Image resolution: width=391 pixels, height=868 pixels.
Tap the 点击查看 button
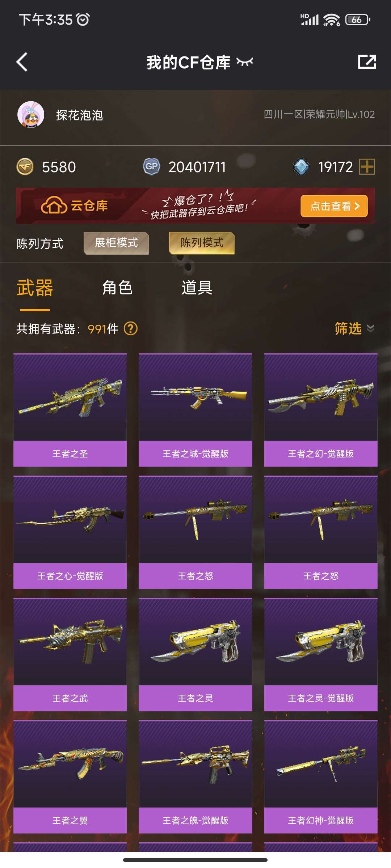(334, 206)
